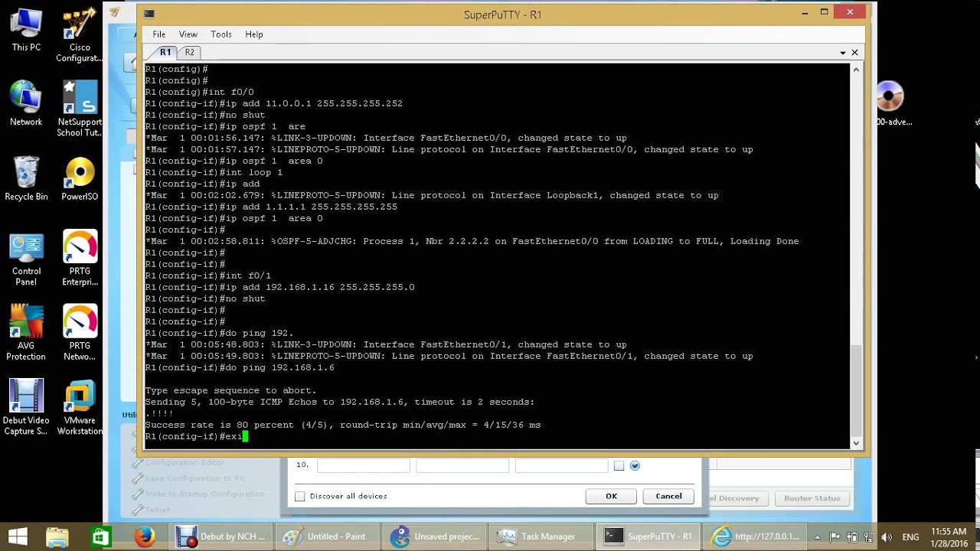Open the session tab list dropdown arrow
This screenshot has height=551, width=980.
(x=843, y=53)
